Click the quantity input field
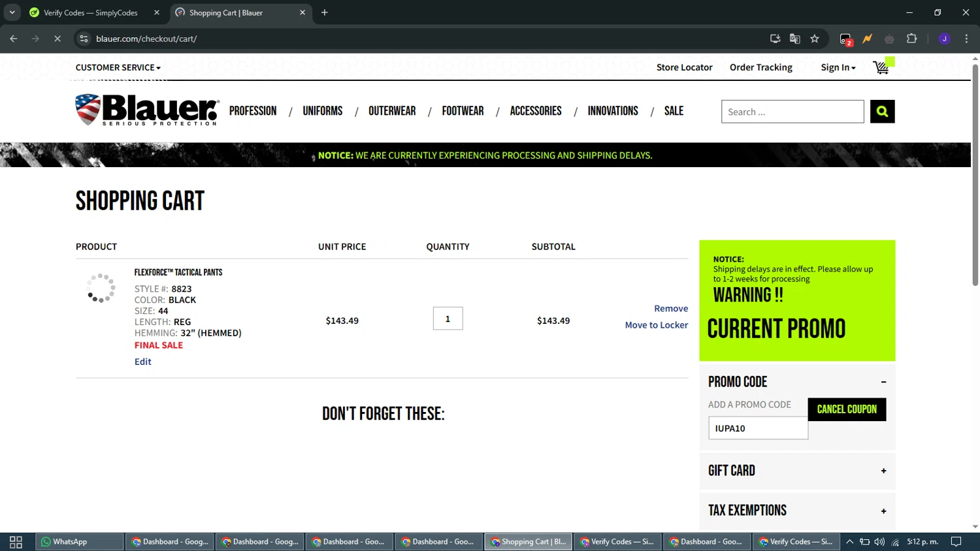Image resolution: width=980 pixels, height=551 pixels. (448, 319)
